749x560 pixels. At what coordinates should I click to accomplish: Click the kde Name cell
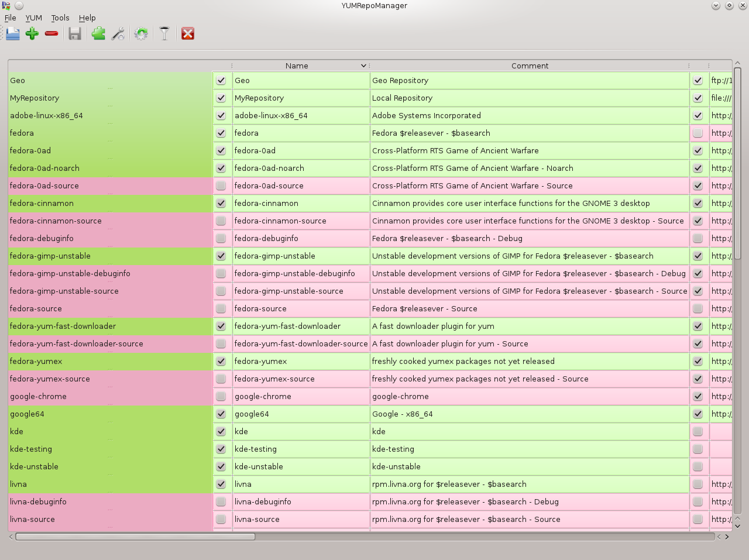tap(301, 431)
